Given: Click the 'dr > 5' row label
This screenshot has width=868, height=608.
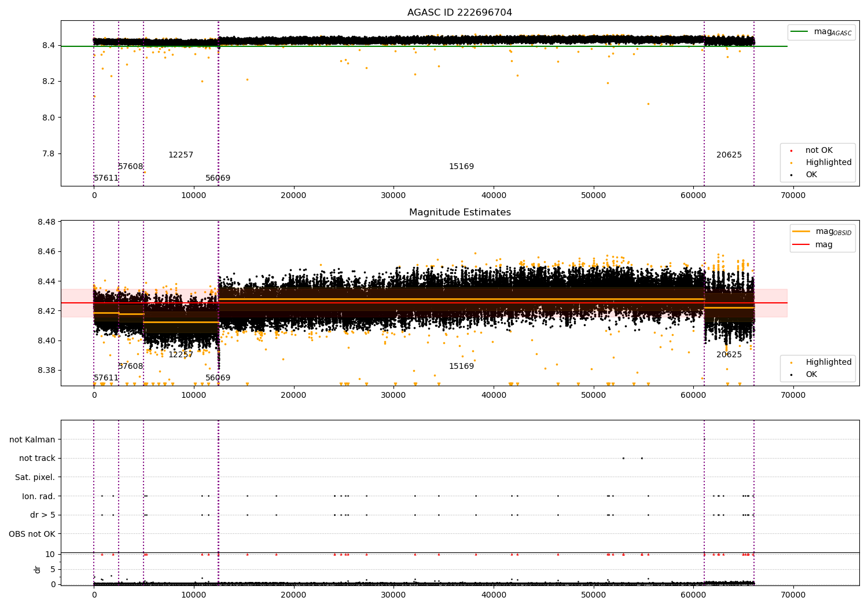Looking at the screenshot, I should [43, 515].
